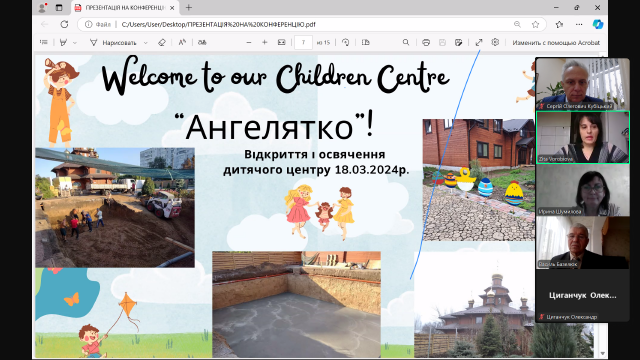Click save as with annotations icon

(458, 42)
